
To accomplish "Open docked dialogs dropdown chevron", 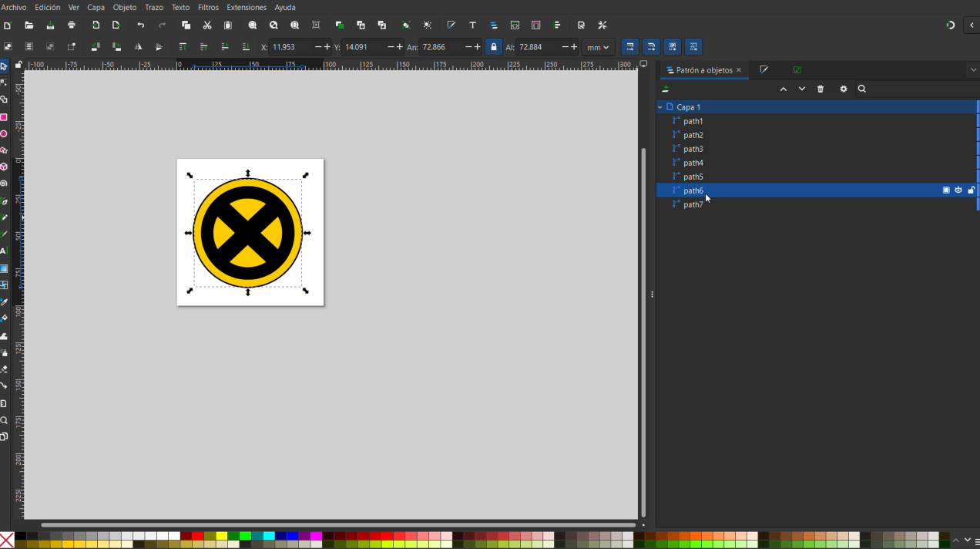I will [972, 70].
